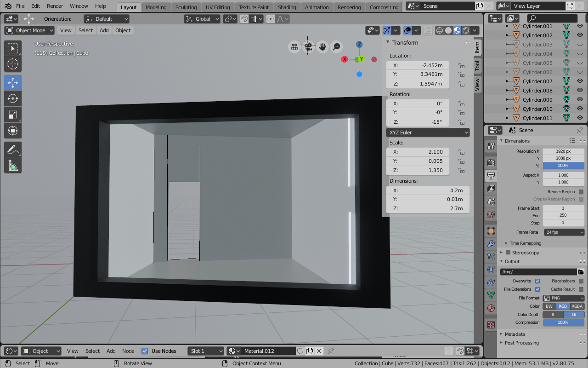Open the File Format PNG dropdown

pyautogui.click(x=564, y=298)
